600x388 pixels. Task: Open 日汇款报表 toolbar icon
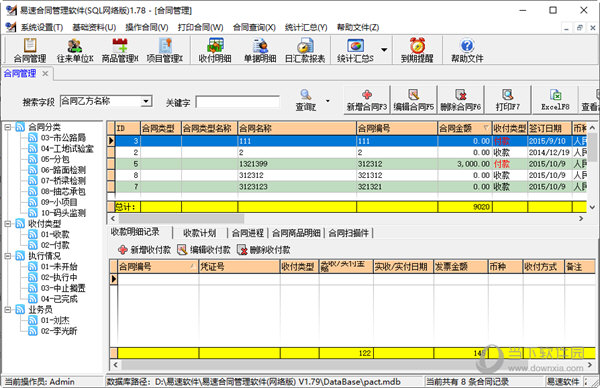click(305, 50)
